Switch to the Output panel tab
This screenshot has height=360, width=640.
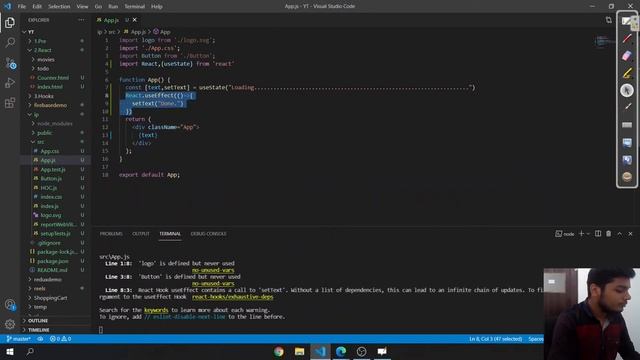[141, 234]
